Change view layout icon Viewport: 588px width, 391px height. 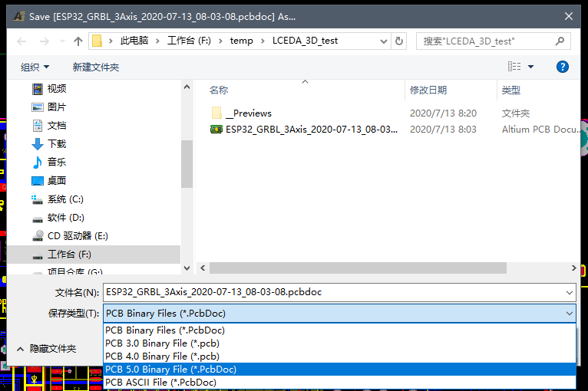click(x=514, y=67)
